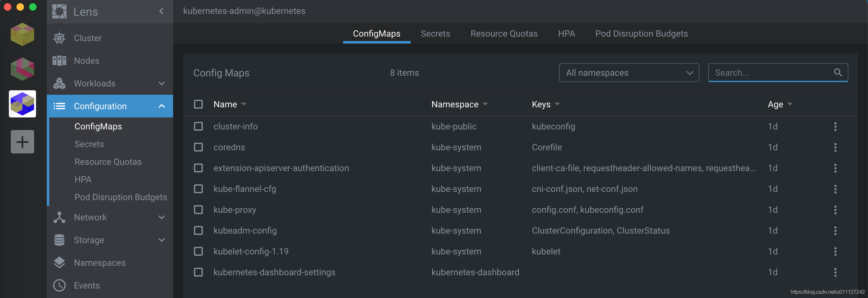Click the Corefile keys cell

(546, 147)
